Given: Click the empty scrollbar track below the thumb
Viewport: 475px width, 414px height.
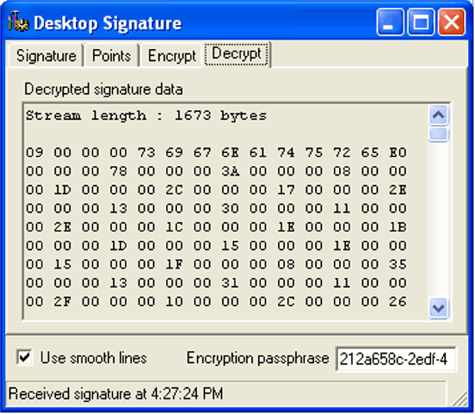Looking at the screenshot, I should click(x=438, y=220).
